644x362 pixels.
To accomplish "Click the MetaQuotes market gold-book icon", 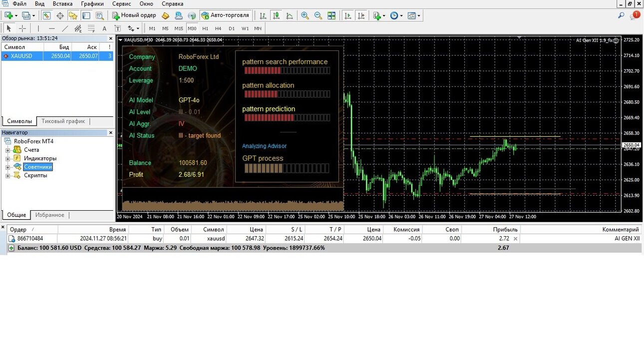I will (x=166, y=15).
